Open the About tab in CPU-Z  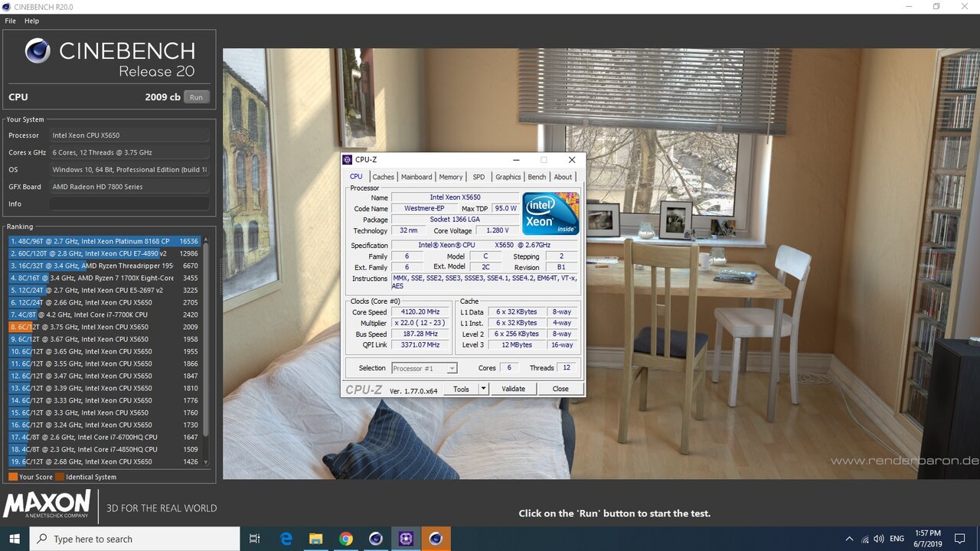point(563,177)
